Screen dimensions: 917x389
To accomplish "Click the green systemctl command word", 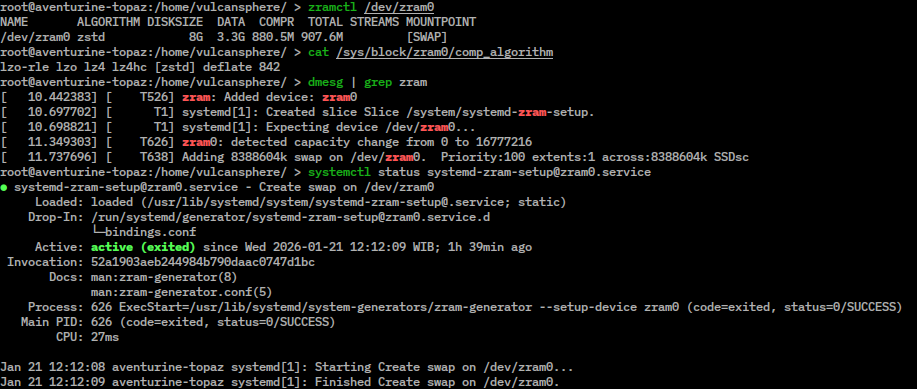I will click(339, 173).
